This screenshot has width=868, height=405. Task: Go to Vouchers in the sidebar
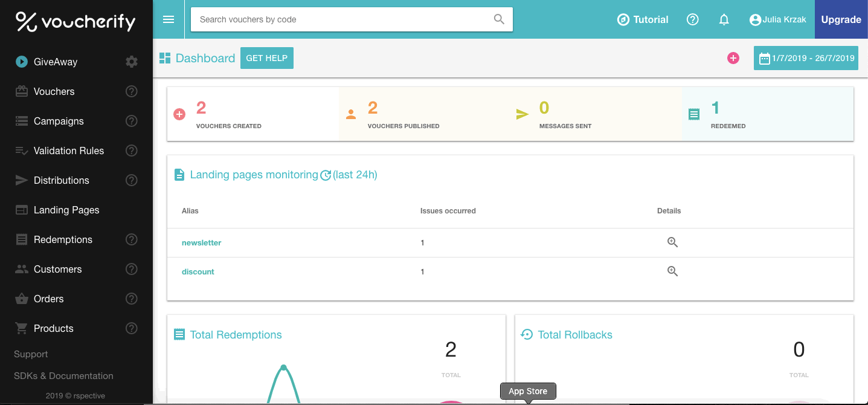point(54,91)
